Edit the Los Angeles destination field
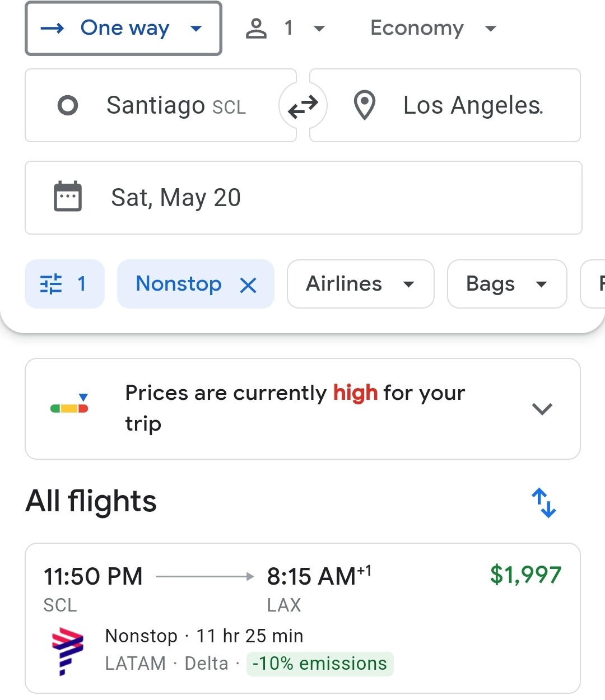605x700 pixels. [445, 105]
